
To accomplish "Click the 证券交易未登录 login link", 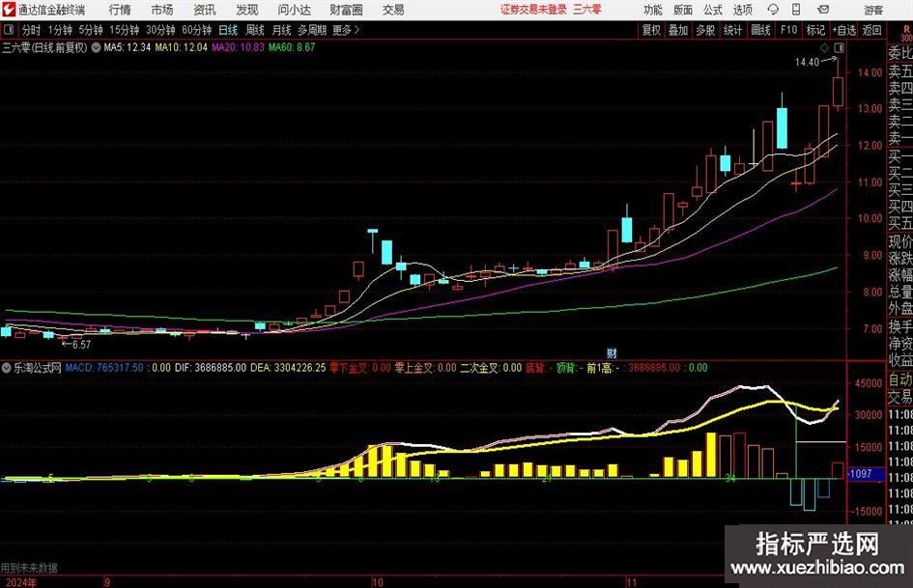I will pyautogui.click(x=533, y=10).
